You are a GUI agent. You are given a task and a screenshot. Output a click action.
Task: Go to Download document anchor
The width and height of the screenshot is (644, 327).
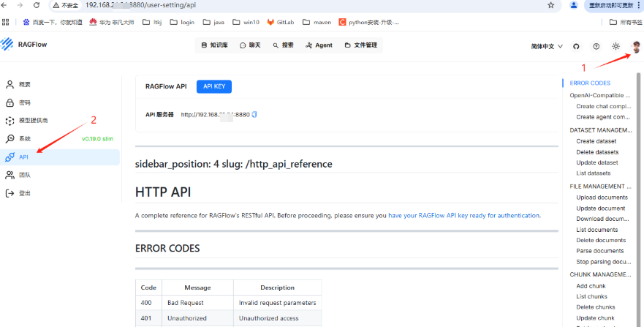[x=602, y=219]
